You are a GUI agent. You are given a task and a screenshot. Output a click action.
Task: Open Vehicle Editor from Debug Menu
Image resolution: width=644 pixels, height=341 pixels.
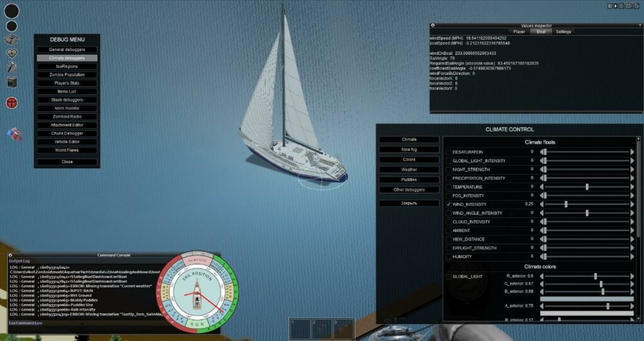click(x=67, y=141)
